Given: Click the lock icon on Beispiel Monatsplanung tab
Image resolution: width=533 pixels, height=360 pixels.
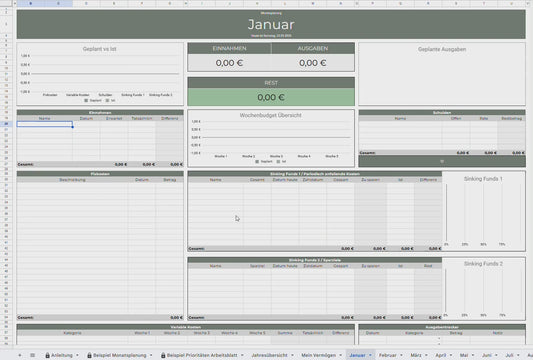Looking at the screenshot, I should pos(89,355).
